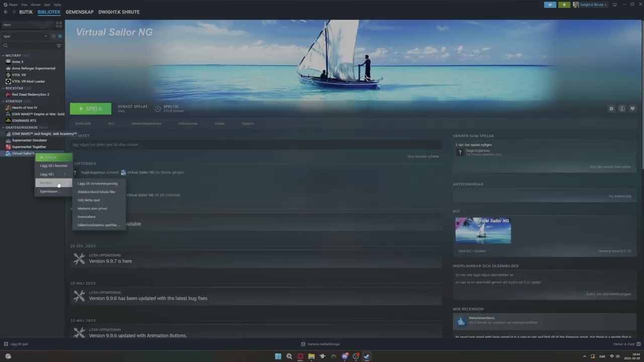Select 'Dölj detta spel' option

pyautogui.click(x=99, y=200)
